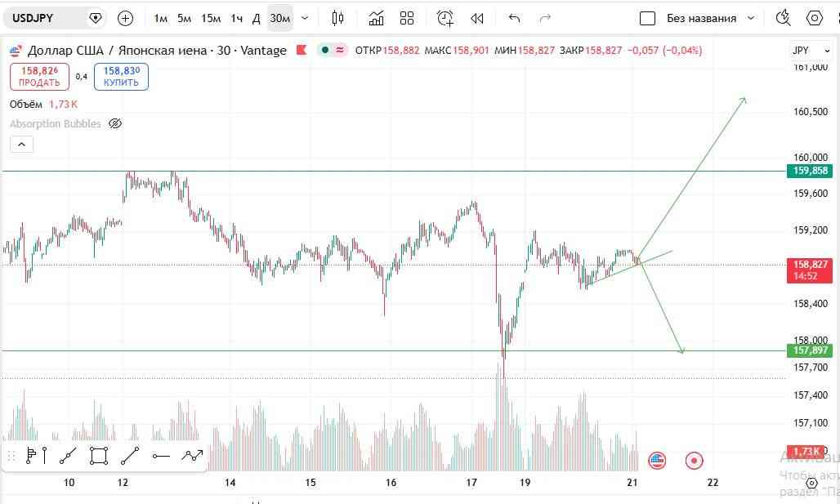Click the red flag beside Vantage

click(x=302, y=50)
